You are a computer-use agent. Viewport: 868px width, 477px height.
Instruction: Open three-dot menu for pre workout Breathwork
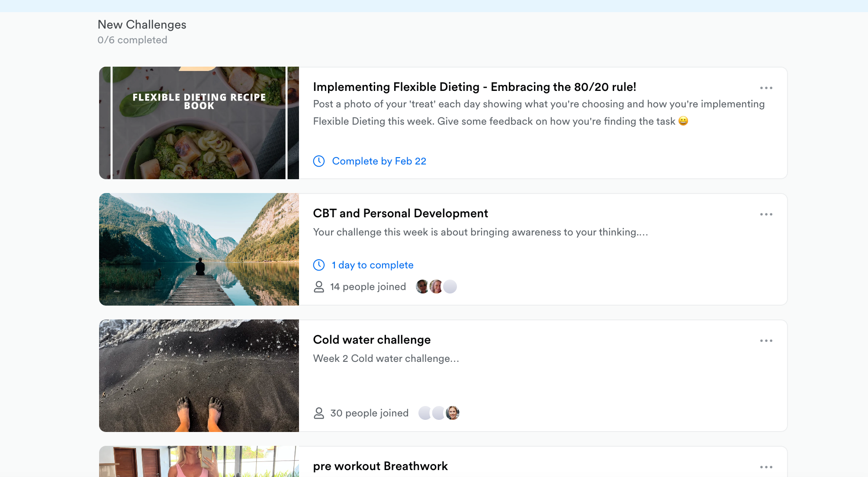(x=766, y=467)
